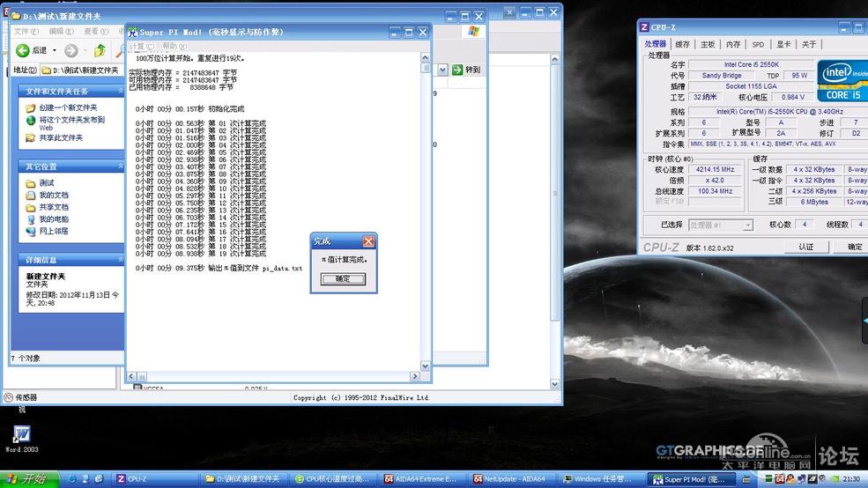Open the 查看(V) menu in Explorer
868x488 pixels.
[x=96, y=32]
